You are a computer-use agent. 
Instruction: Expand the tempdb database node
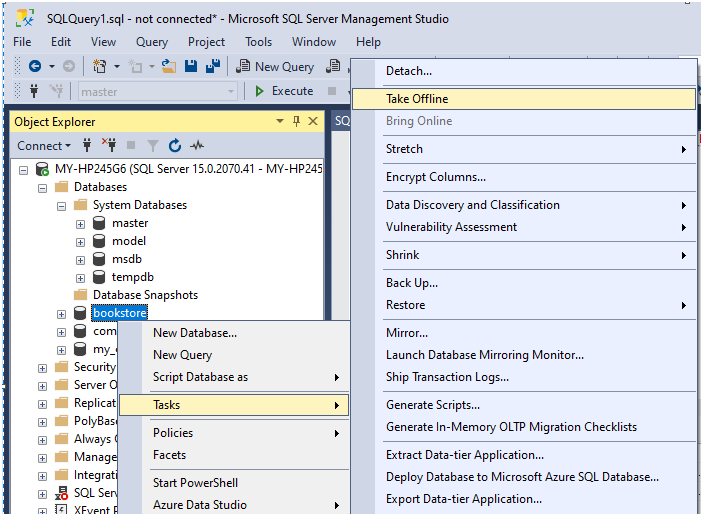(80, 278)
